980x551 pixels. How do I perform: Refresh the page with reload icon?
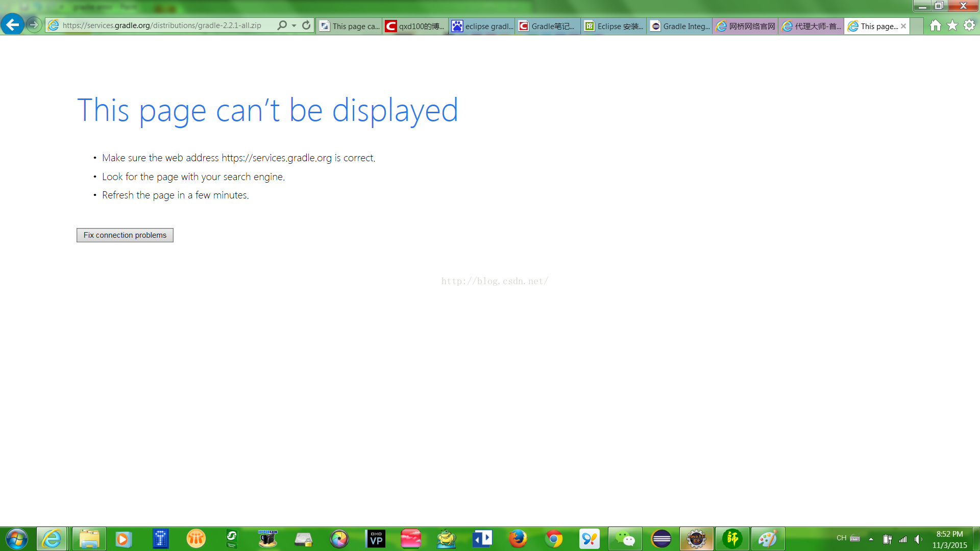(306, 25)
